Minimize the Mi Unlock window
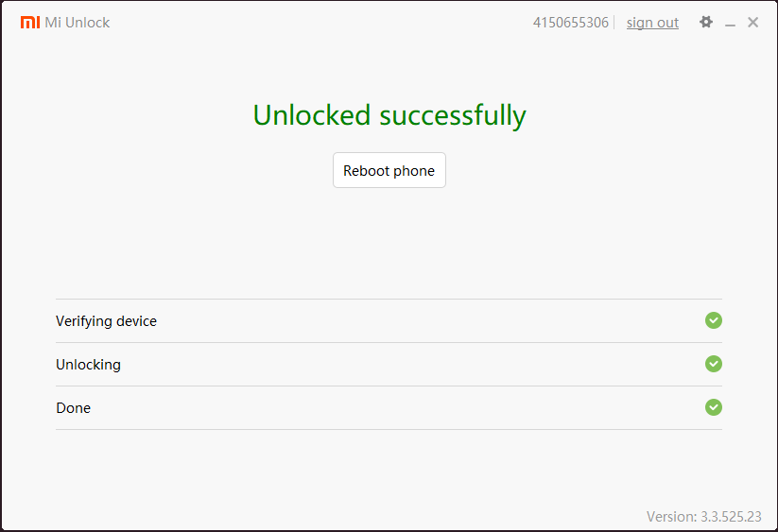This screenshot has width=778, height=532. [x=730, y=23]
